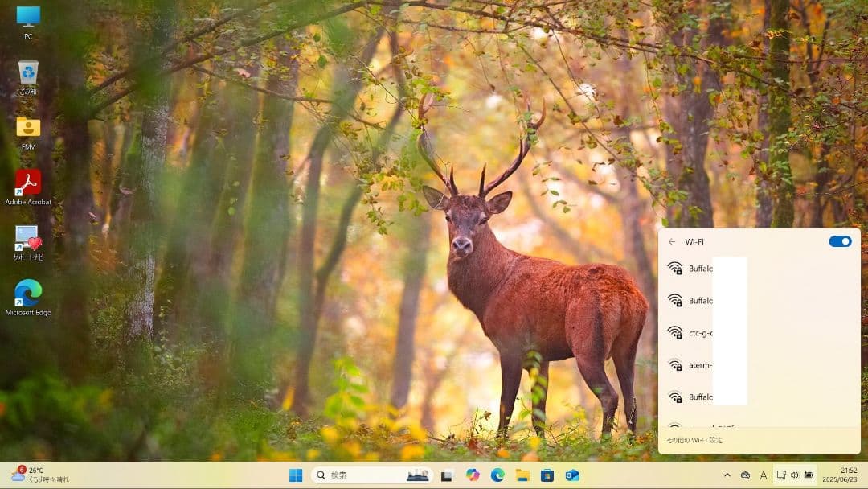
Task: Open Outlook from the taskbar
Action: [573, 475]
